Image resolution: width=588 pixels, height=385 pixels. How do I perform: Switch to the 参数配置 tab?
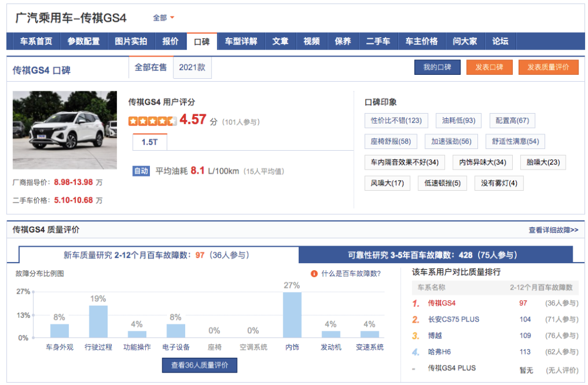pos(83,41)
